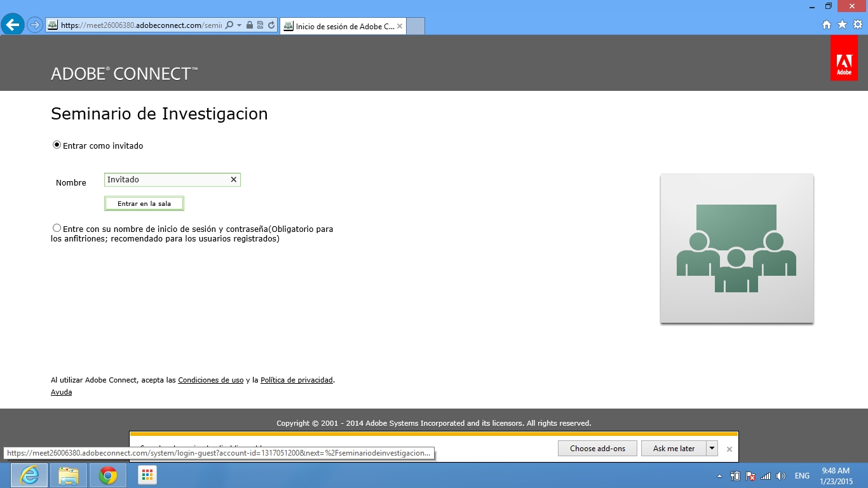The width and height of the screenshot is (868, 488).
Task: Click the Internet Explorer taskbar icon
Action: coord(29,475)
